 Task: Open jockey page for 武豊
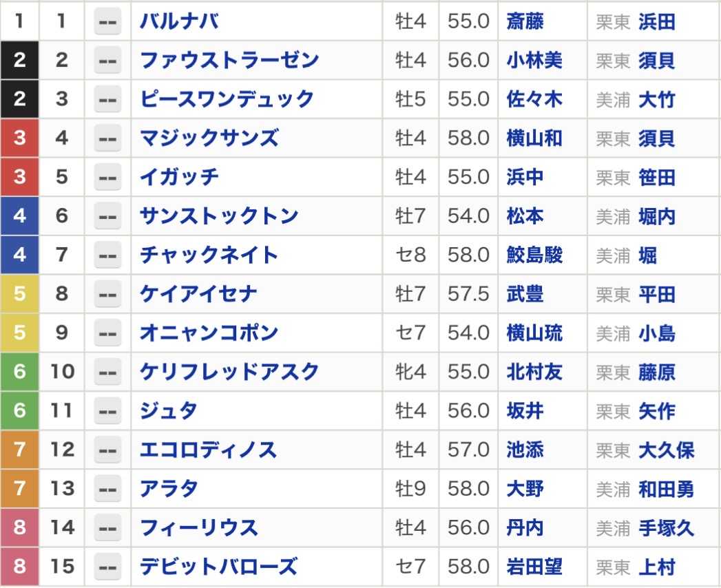click(x=525, y=294)
